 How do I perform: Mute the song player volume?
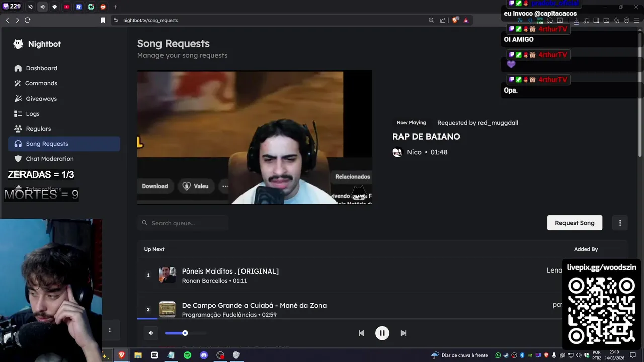(x=151, y=333)
